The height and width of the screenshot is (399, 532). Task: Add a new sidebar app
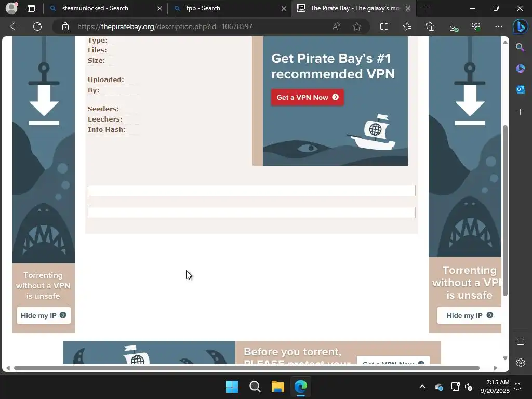tap(520, 112)
